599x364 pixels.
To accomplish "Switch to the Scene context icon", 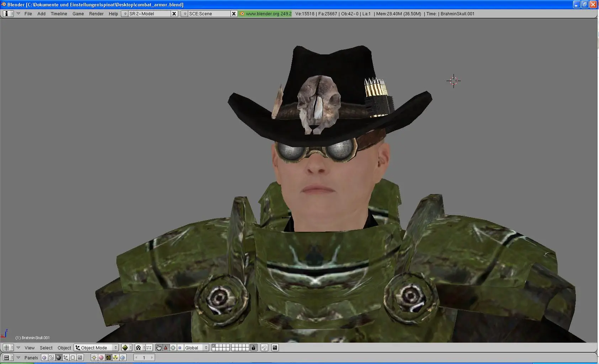I will coord(80,358).
